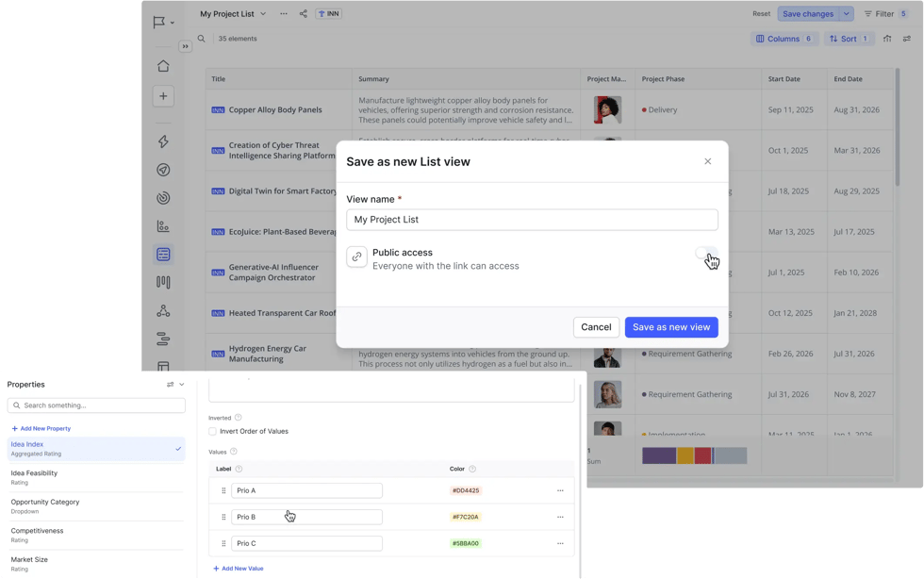Expand the Save changes dropdown arrow
924x579 pixels.
pyautogui.click(x=847, y=14)
